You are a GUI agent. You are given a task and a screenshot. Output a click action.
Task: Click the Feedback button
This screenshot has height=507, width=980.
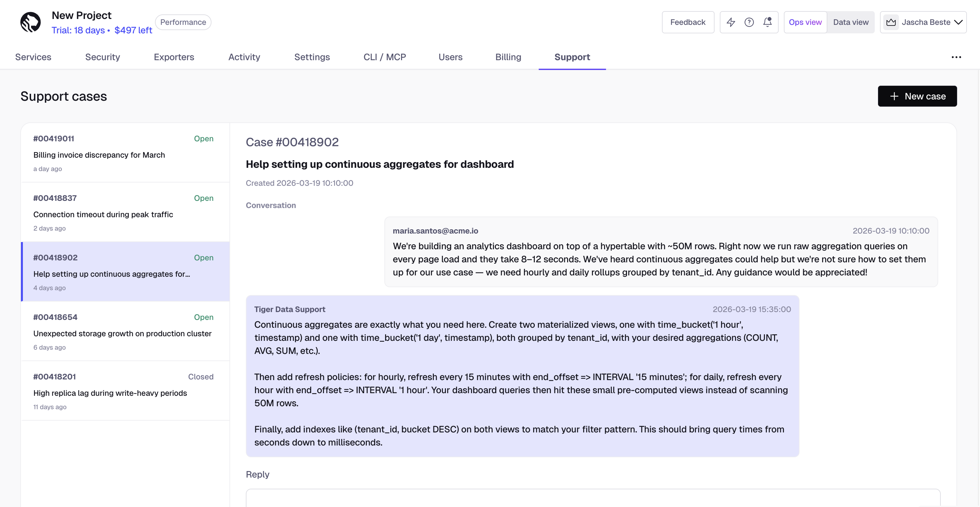688,22
